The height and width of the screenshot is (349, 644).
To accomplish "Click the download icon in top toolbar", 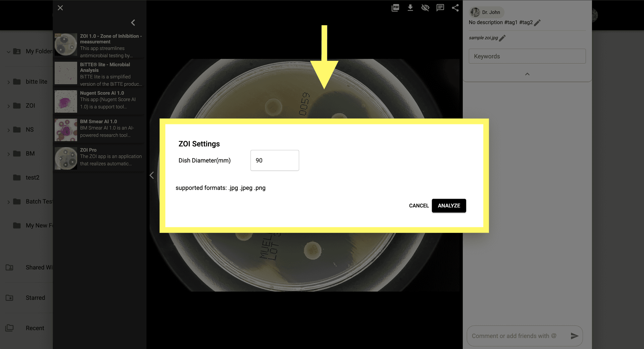I will [410, 8].
